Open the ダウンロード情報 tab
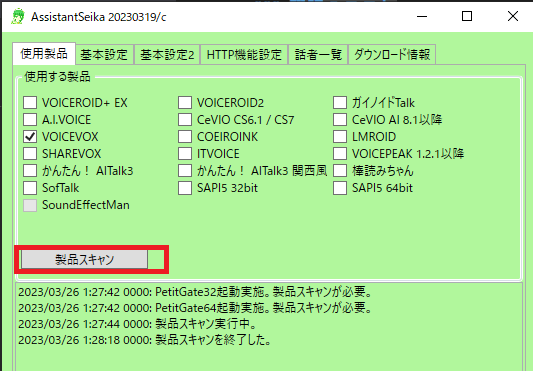Viewport: 533px width, 371px height. [392, 54]
